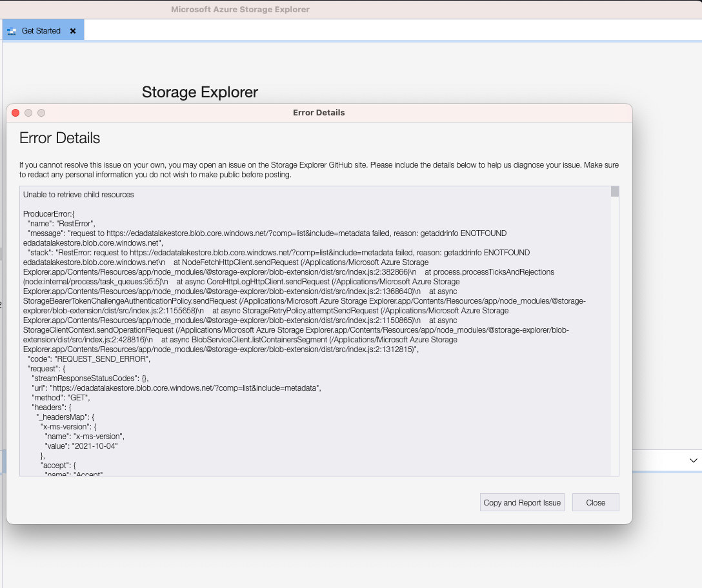The height and width of the screenshot is (588, 702).
Task: Close the Get Started tab
Action: point(73,32)
